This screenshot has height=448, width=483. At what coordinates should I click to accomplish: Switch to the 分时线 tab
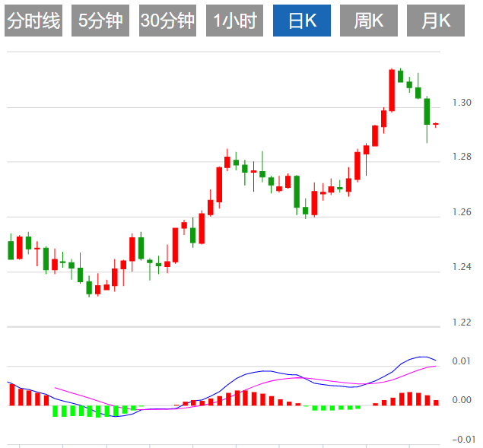coord(33,21)
